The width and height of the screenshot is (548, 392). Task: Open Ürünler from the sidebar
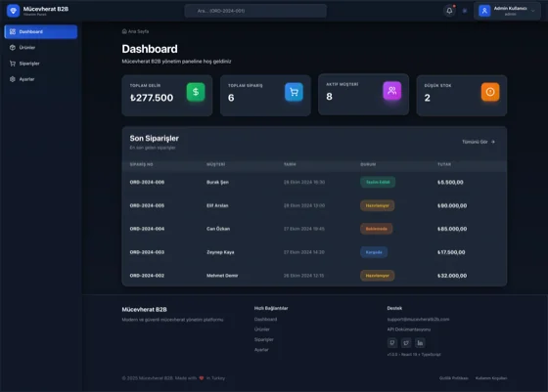pos(41,48)
